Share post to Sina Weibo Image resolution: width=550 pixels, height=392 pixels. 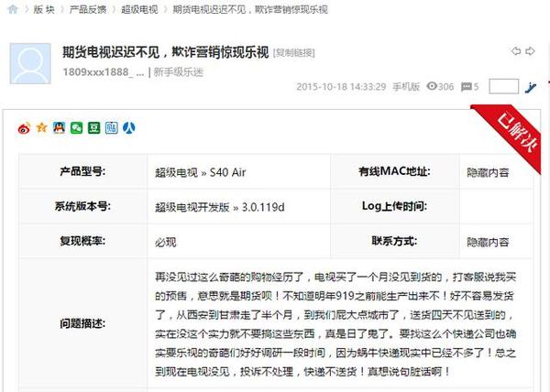[x=24, y=128]
